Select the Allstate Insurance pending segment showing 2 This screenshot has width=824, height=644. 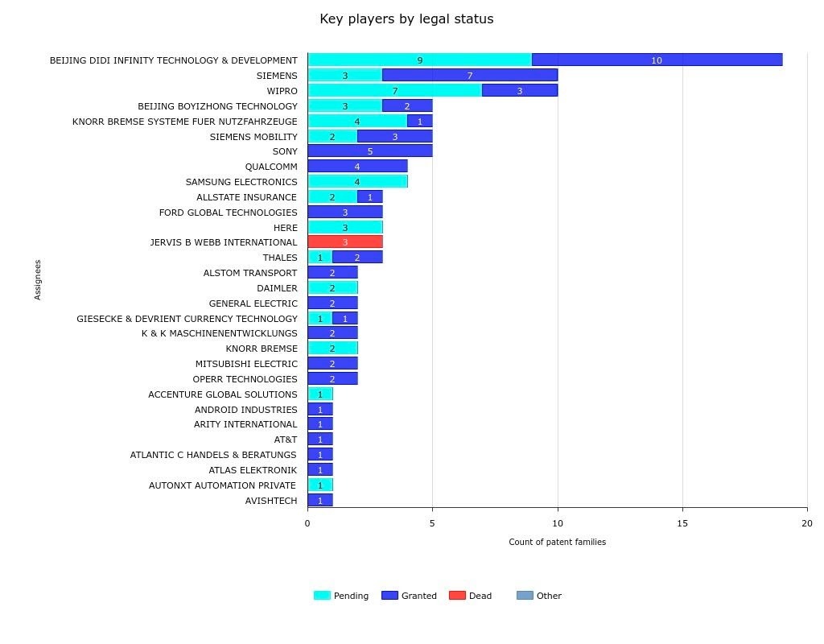[x=332, y=196]
